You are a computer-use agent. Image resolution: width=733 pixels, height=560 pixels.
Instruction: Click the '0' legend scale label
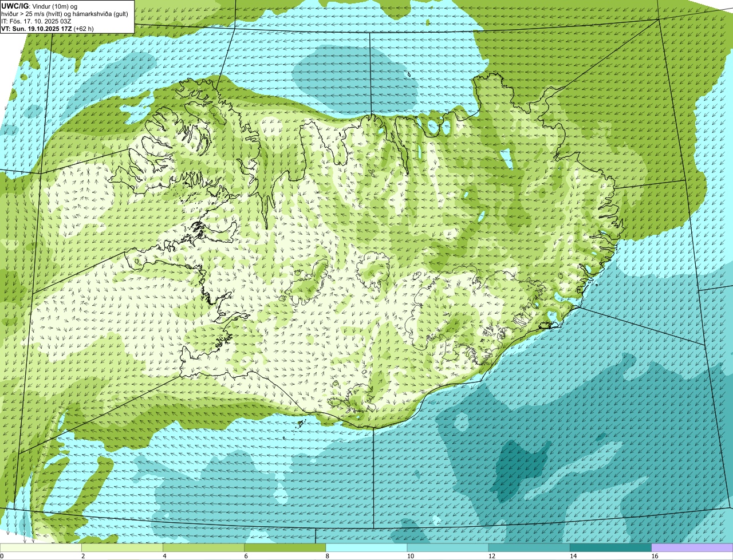pyautogui.click(x=2, y=556)
